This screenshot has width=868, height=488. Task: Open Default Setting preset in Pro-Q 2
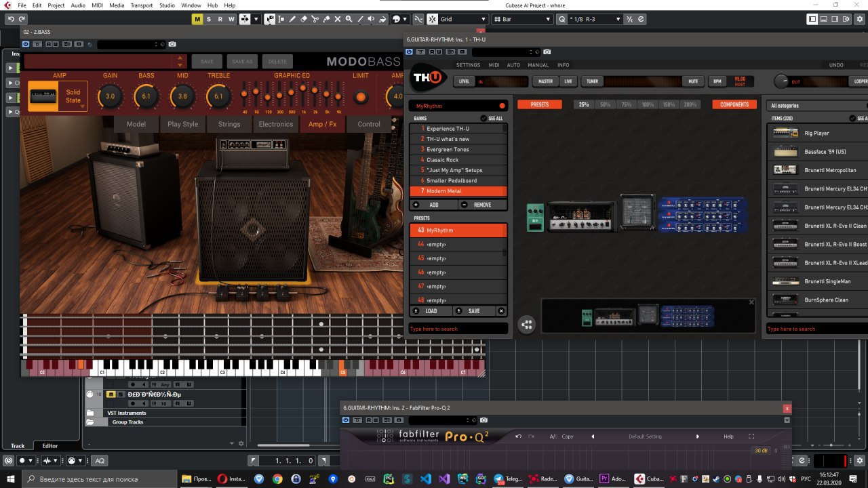click(x=645, y=436)
